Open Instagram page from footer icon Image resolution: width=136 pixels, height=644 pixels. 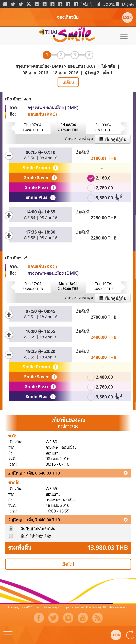[x=68, y=618]
